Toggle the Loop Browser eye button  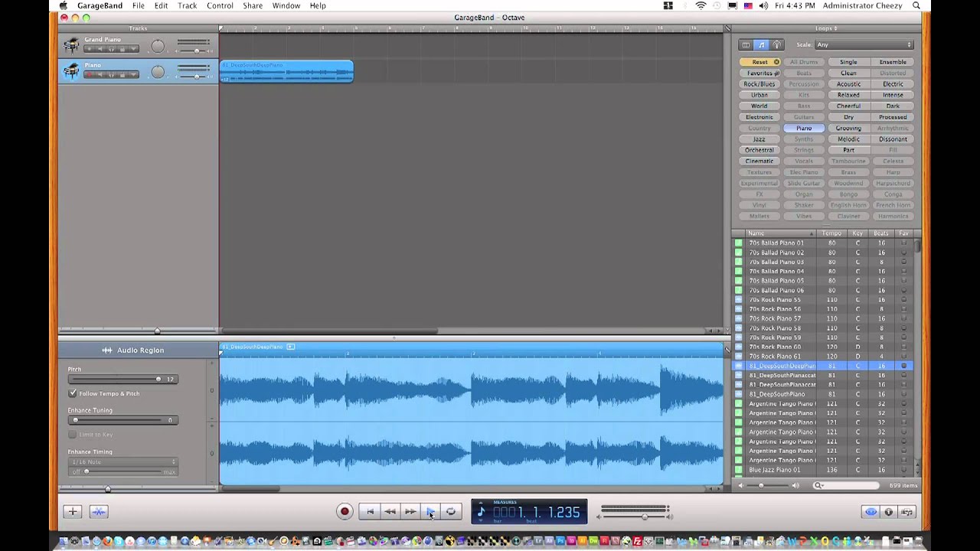tap(871, 512)
